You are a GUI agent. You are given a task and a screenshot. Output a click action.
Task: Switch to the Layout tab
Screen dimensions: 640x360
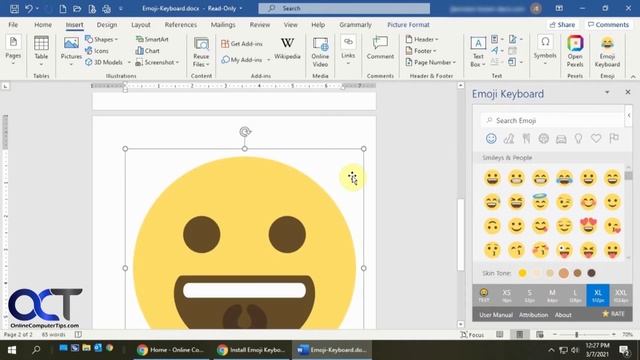coord(141,24)
